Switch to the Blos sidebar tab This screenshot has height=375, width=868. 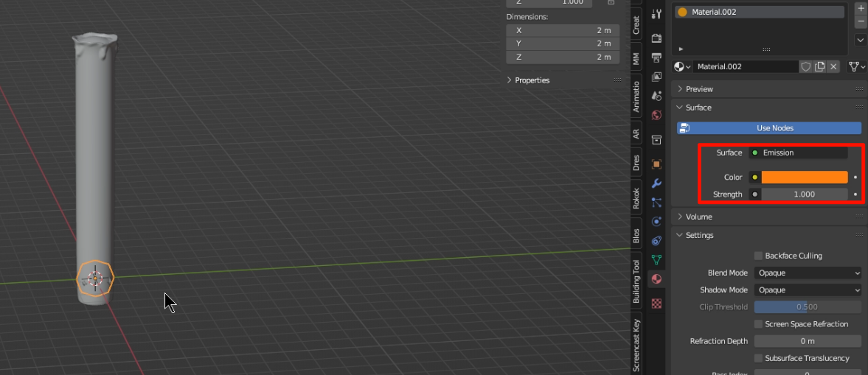[636, 236]
